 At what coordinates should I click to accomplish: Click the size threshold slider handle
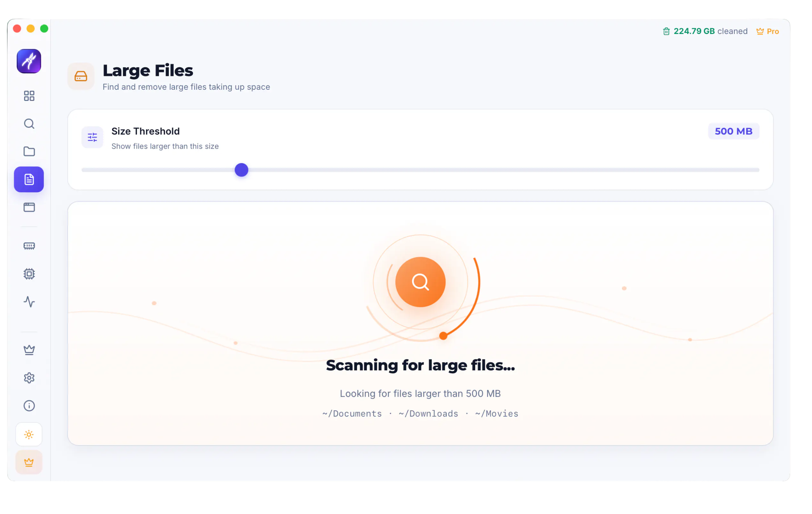(241, 170)
